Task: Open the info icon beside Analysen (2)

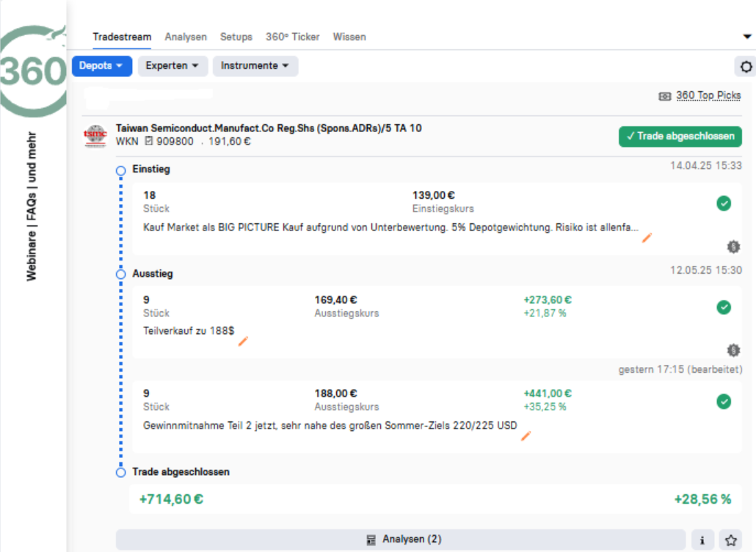Action: click(702, 540)
